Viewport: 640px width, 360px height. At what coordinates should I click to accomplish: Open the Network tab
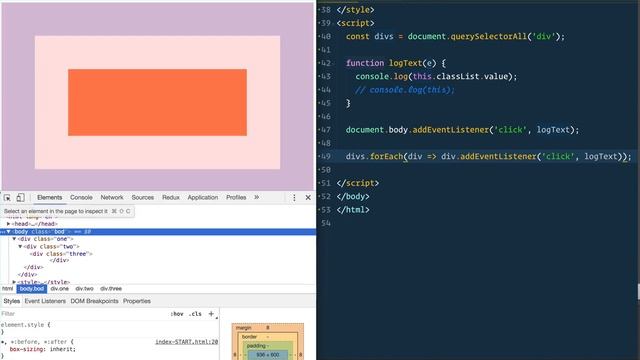pyautogui.click(x=112, y=198)
